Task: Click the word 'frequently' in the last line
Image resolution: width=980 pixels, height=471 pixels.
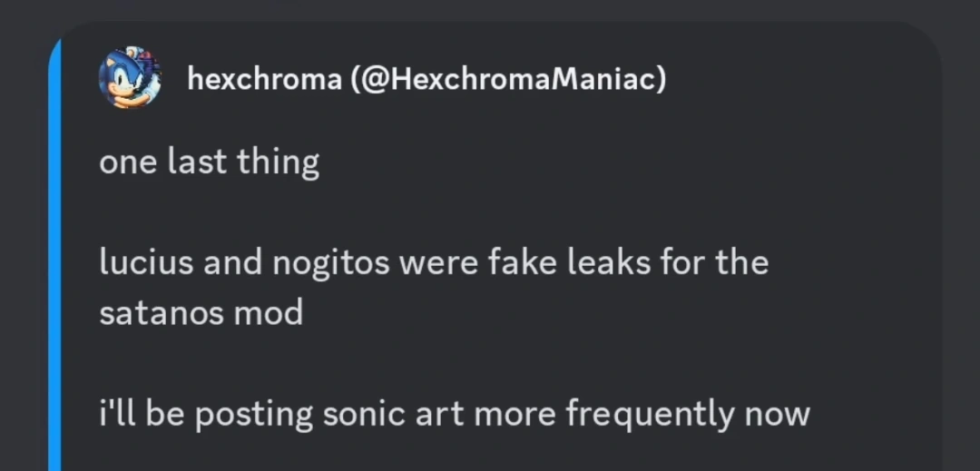Action: (x=651, y=414)
